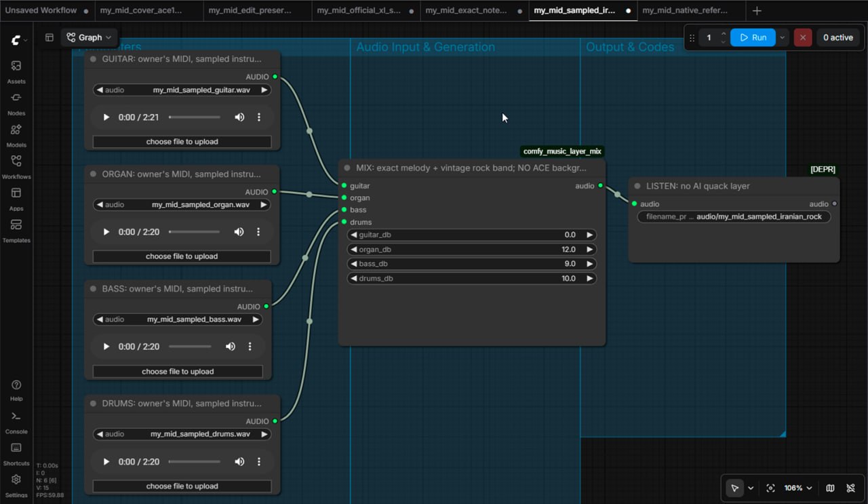
Task: Open the Console panel
Action: (16, 422)
